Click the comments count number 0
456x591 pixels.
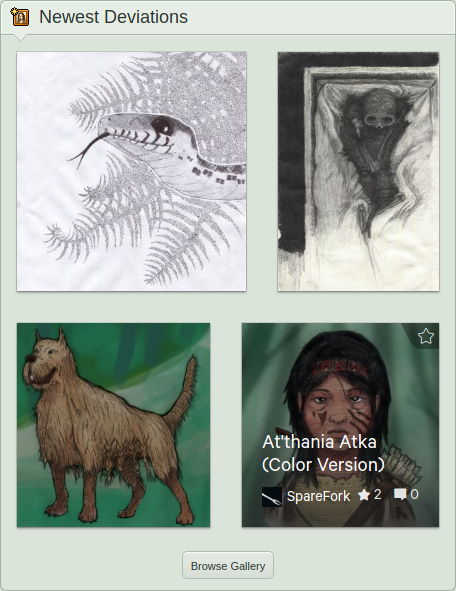click(415, 494)
